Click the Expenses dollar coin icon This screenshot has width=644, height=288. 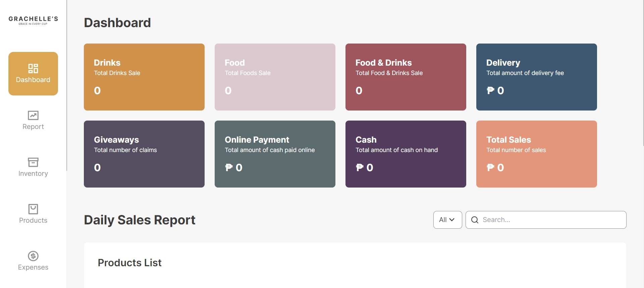click(x=33, y=256)
